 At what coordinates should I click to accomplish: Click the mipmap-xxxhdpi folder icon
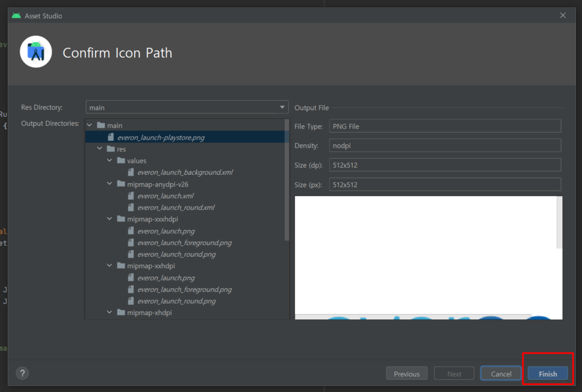[x=121, y=219]
